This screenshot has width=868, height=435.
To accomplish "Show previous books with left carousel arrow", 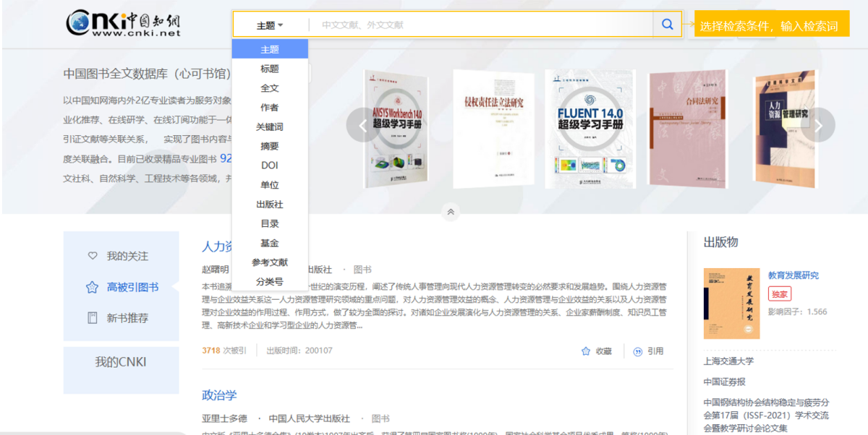I will (x=362, y=126).
